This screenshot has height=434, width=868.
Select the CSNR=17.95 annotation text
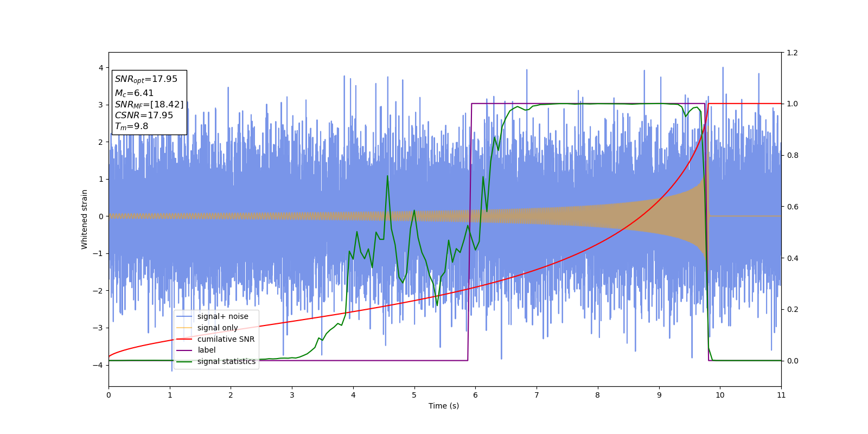click(x=144, y=116)
